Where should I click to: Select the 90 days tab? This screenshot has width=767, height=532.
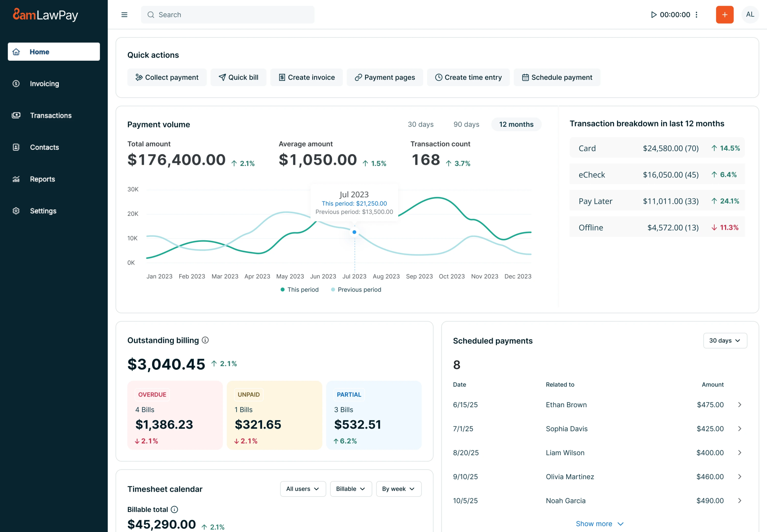coord(466,124)
